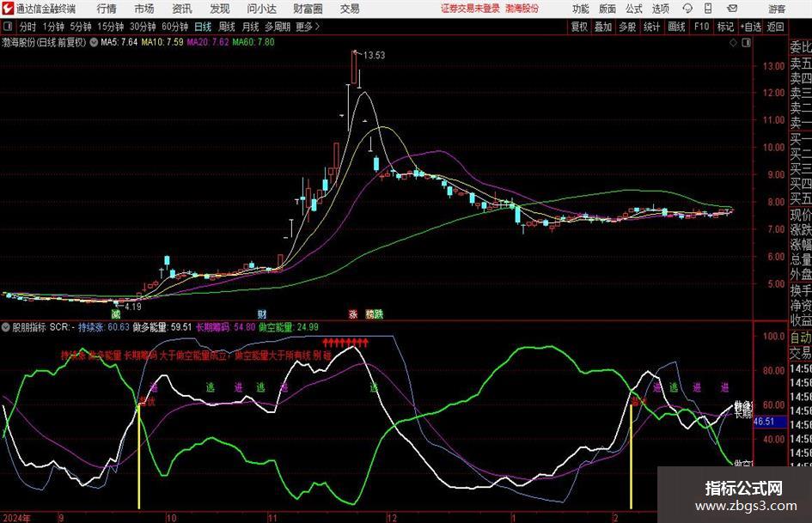The height and width of the screenshot is (523, 812).
Task: Click the 返回 back button
Action: [775, 27]
